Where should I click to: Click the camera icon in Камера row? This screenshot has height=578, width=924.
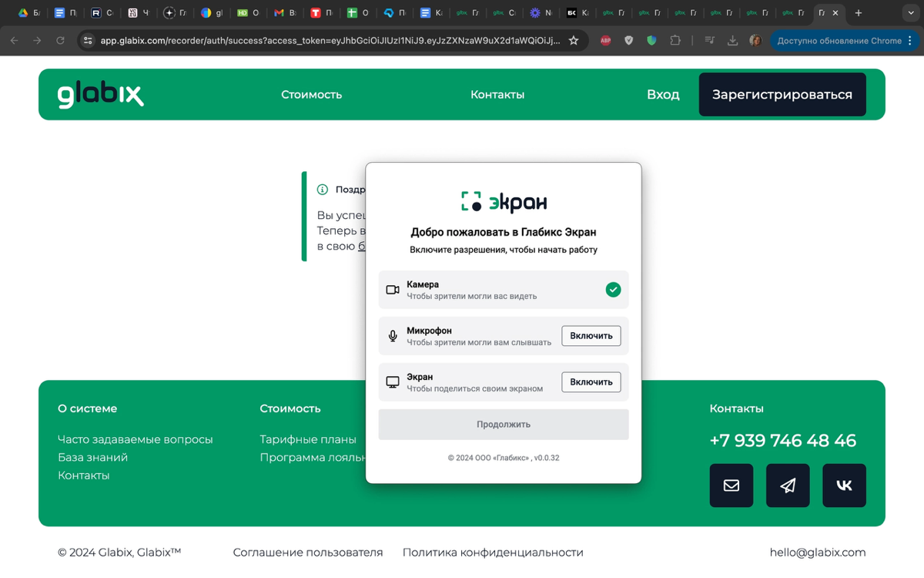pyautogui.click(x=393, y=290)
